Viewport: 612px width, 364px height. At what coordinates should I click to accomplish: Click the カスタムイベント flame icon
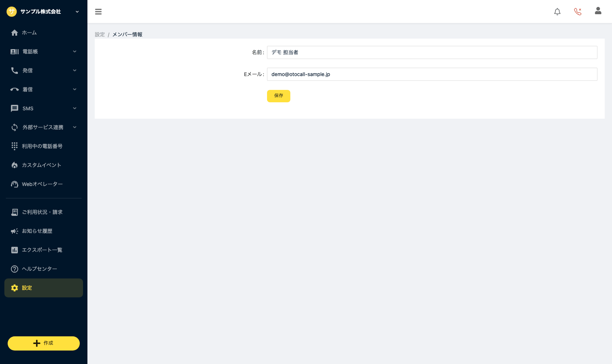tap(15, 165)
